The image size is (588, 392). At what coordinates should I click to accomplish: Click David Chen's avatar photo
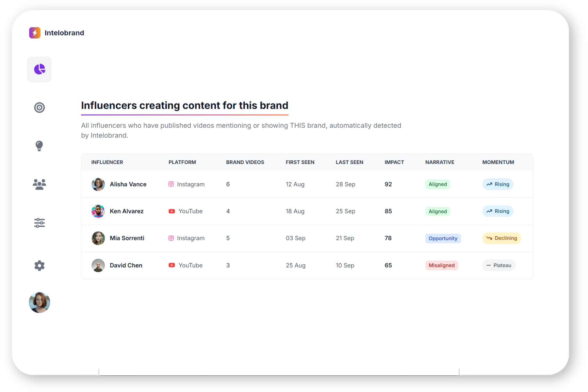(x=98, y=265)
